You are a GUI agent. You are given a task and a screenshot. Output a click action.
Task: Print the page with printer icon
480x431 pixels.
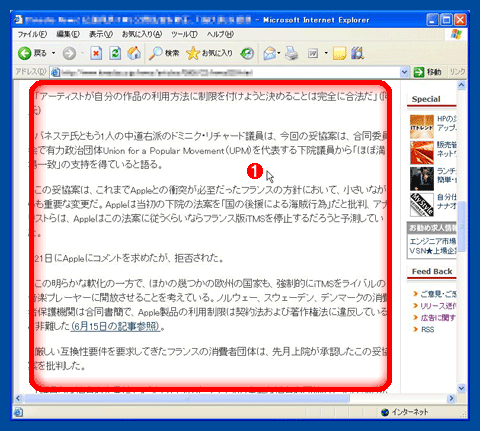292,53
